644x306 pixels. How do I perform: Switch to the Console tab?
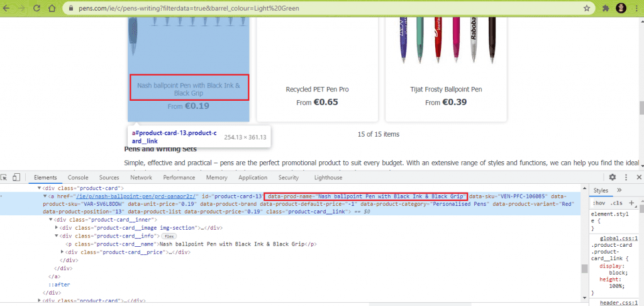pyautogui.click(x=78, y=178)
